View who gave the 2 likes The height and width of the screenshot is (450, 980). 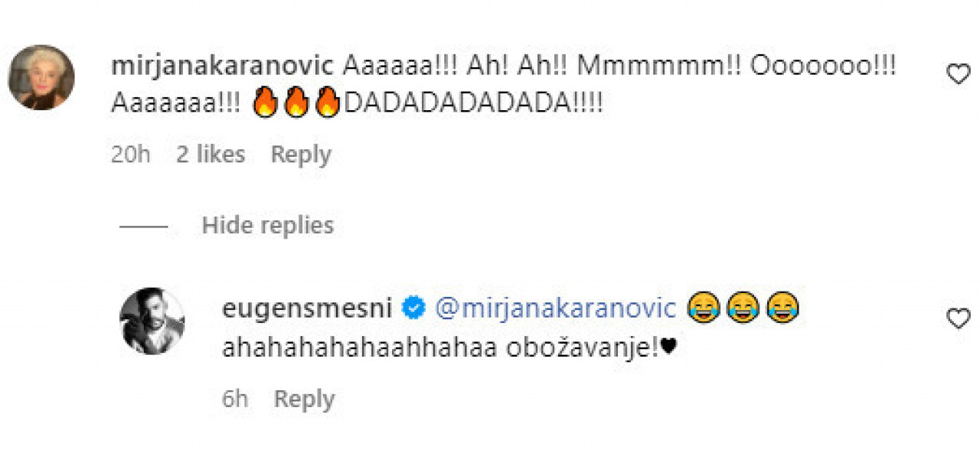[211, 155]
